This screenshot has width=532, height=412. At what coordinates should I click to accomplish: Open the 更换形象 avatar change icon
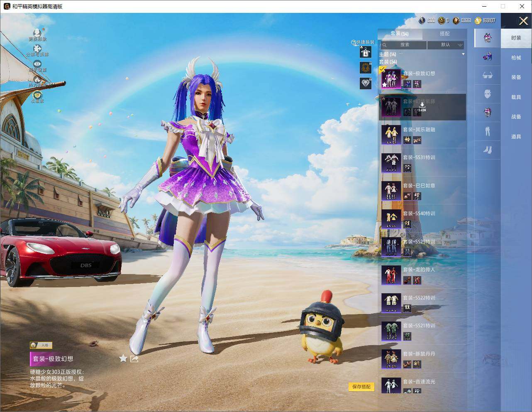tap(37, 33)
